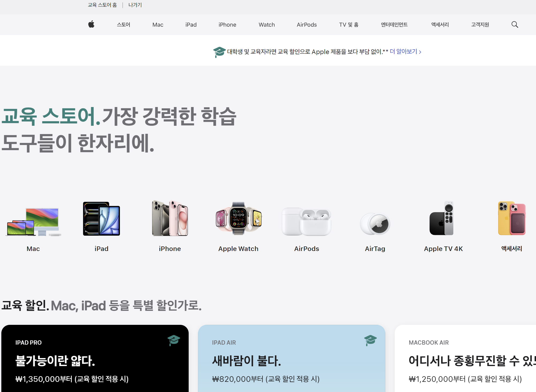This screenshot has height=392, width=536.
Task: Open the search magnifier icon
Action: tap(515, 25)
